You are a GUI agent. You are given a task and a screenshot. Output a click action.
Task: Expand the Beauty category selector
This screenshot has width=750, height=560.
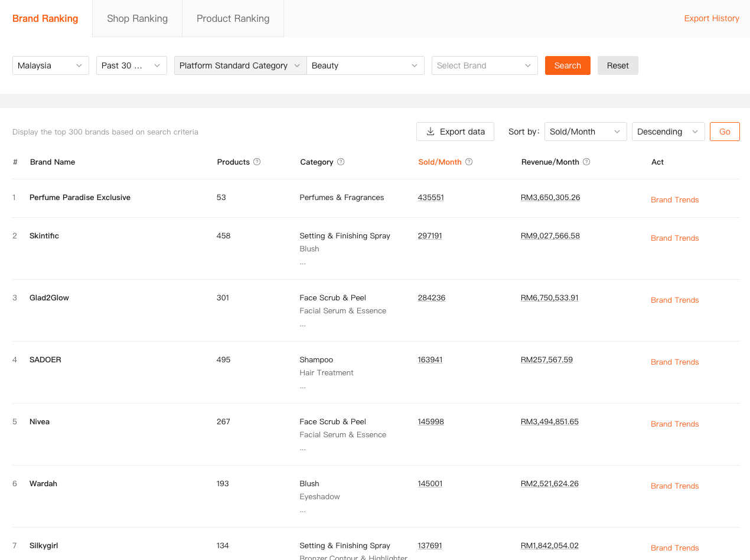[365, 66]
